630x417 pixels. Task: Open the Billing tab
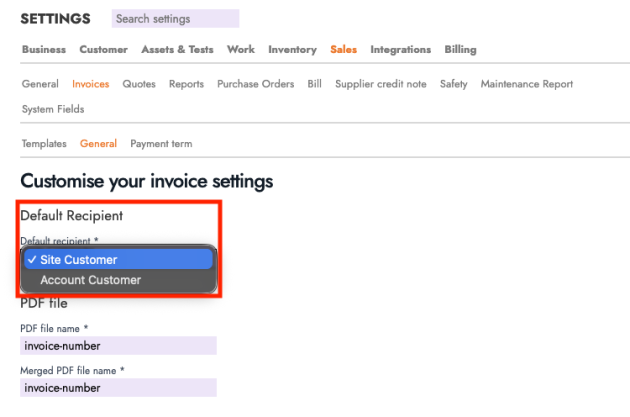460,50
